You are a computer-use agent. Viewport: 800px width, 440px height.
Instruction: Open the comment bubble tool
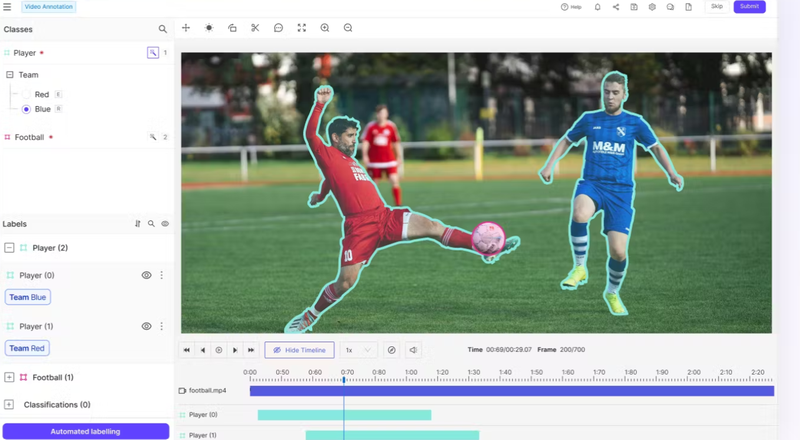click(278, 28)
